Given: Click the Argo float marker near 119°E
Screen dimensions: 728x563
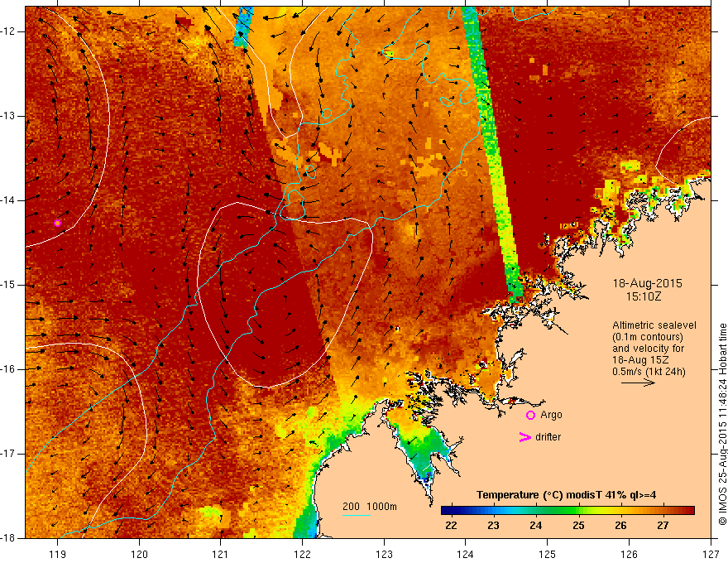Looking at the screenshot, I should (57, 223).
